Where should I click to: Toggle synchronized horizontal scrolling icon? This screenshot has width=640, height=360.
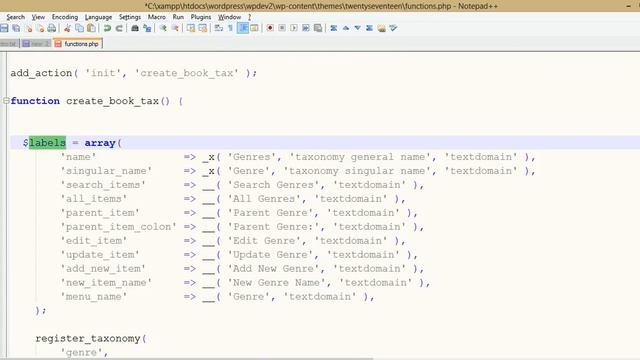coord(202,28)
